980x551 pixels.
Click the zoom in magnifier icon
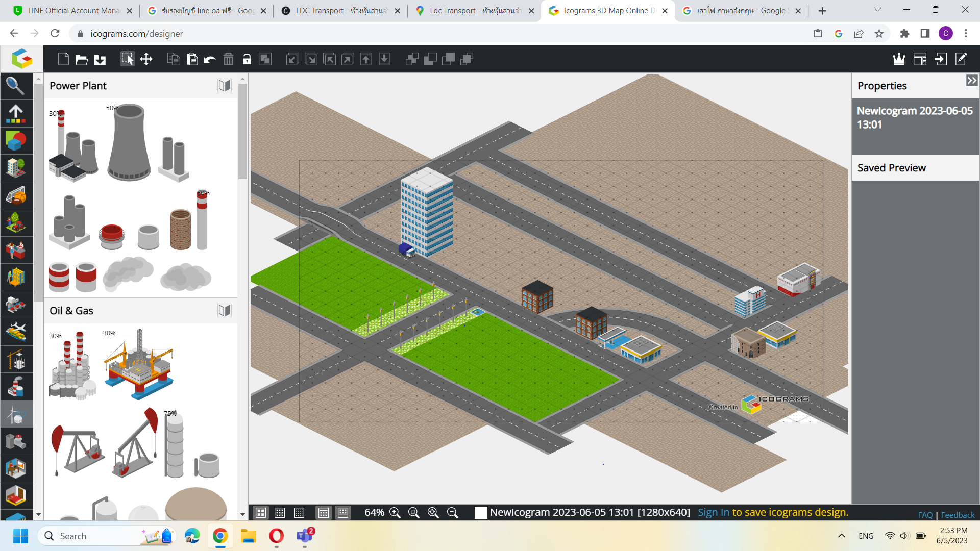[x=395, y=513]
